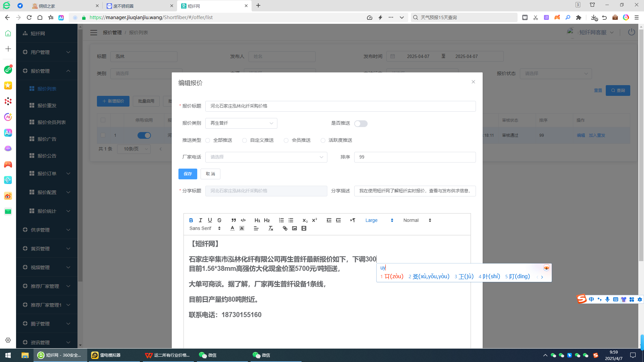This screenshot has height=362, width=644.
Task: Apply italic formatting in editor toolbar
Action: point(200,220)
